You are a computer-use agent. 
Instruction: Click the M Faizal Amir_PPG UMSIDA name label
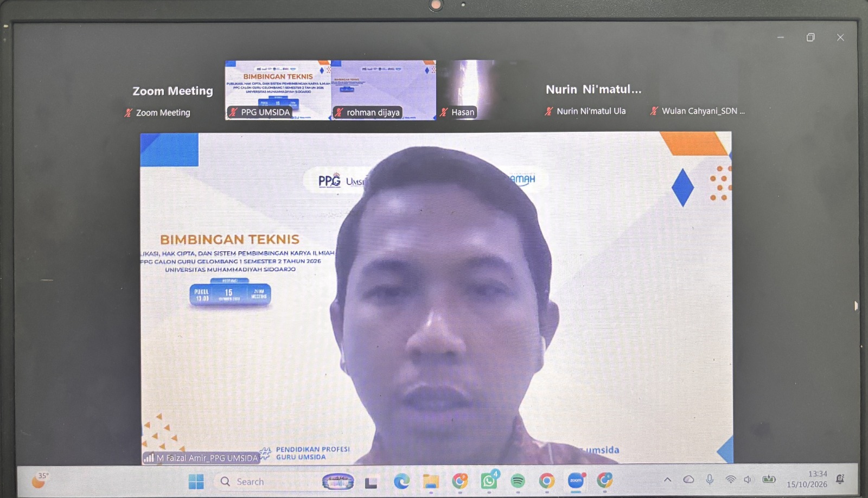[201, 458]
